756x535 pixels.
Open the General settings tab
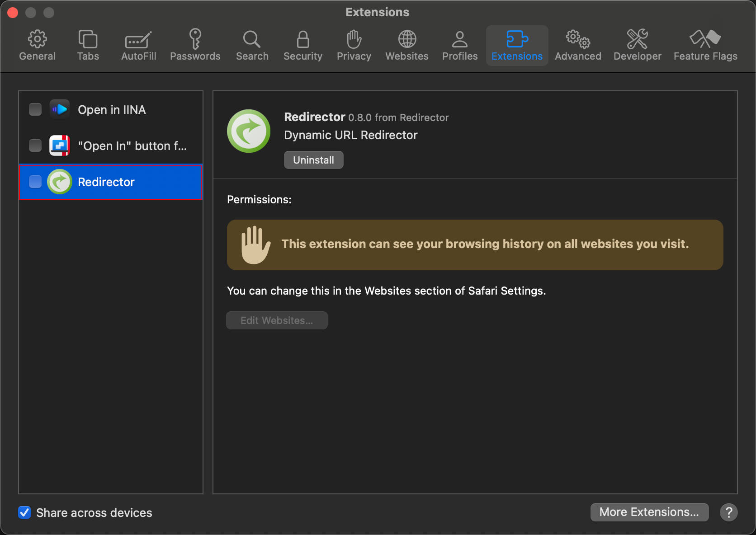[x=37, y=46]
